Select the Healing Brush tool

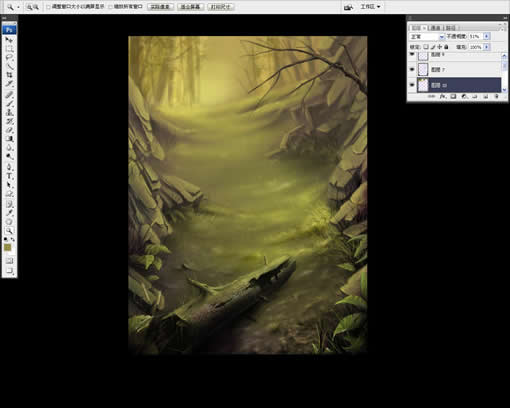pyautogui.click(x=9, y=95)
